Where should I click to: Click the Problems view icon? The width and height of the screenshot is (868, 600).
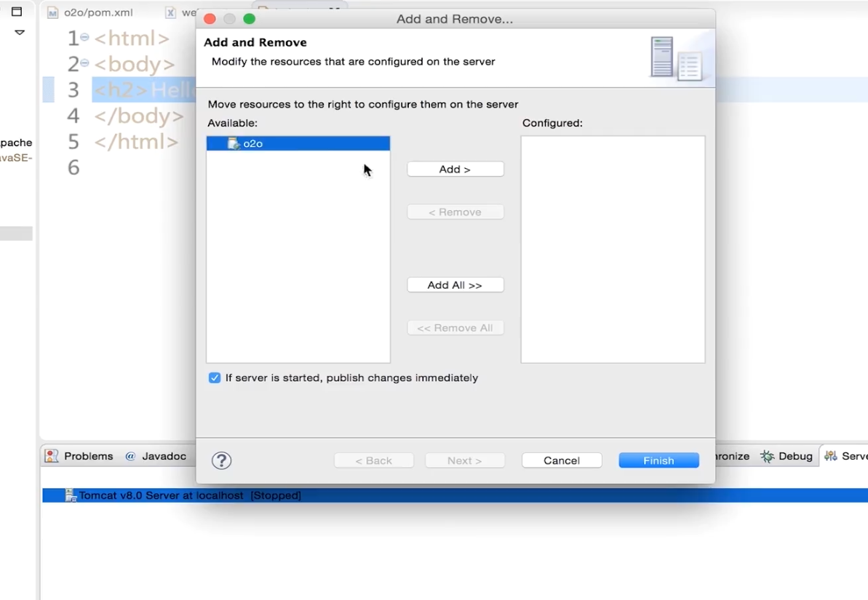pos(51,456)
